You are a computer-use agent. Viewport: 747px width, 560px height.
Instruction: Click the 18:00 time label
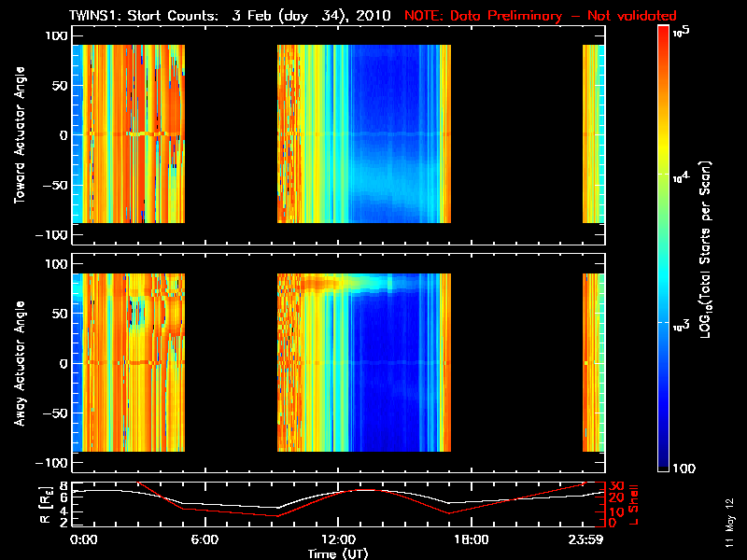[x=472, y=540]
